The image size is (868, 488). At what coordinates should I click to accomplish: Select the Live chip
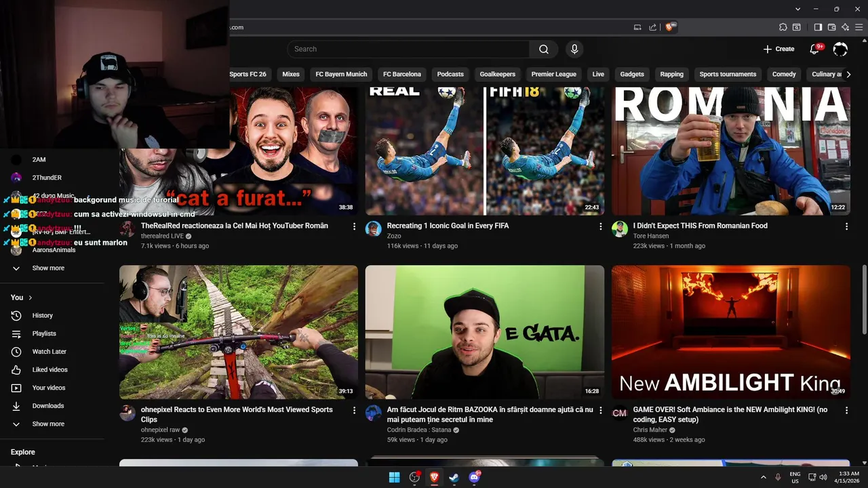pyautogui.click(x=598, y=75)
